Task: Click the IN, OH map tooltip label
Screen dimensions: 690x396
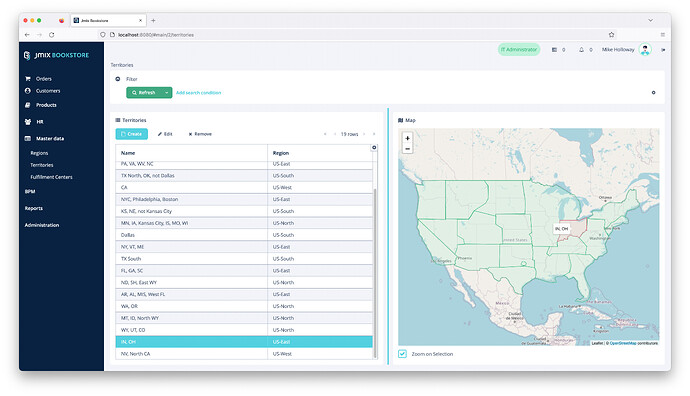Action: coord(562,229)
